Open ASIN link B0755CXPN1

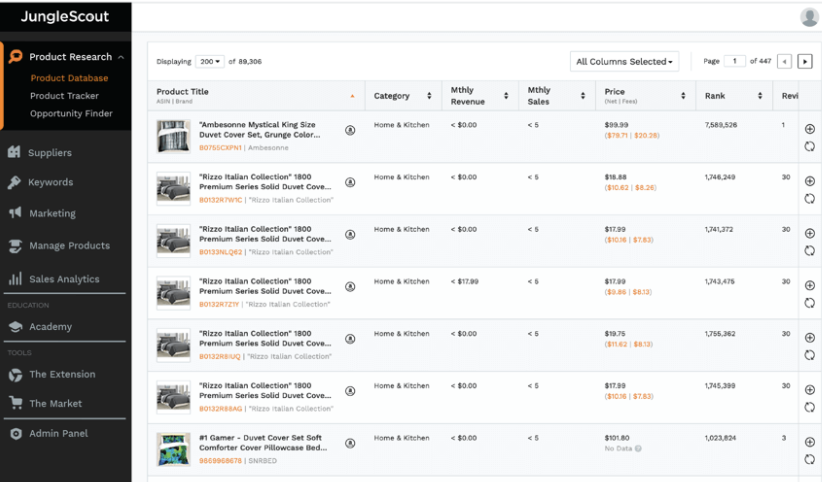(x=220, y=148)
